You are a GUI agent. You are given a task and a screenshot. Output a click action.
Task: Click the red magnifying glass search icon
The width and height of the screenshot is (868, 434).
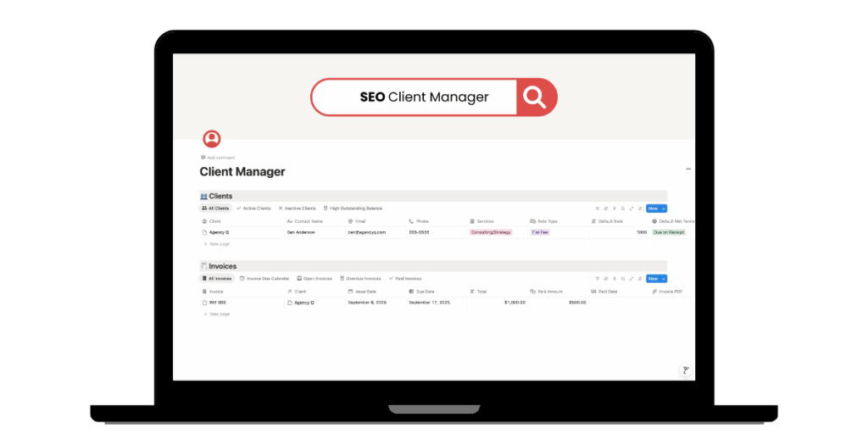(x=535, y=97)
